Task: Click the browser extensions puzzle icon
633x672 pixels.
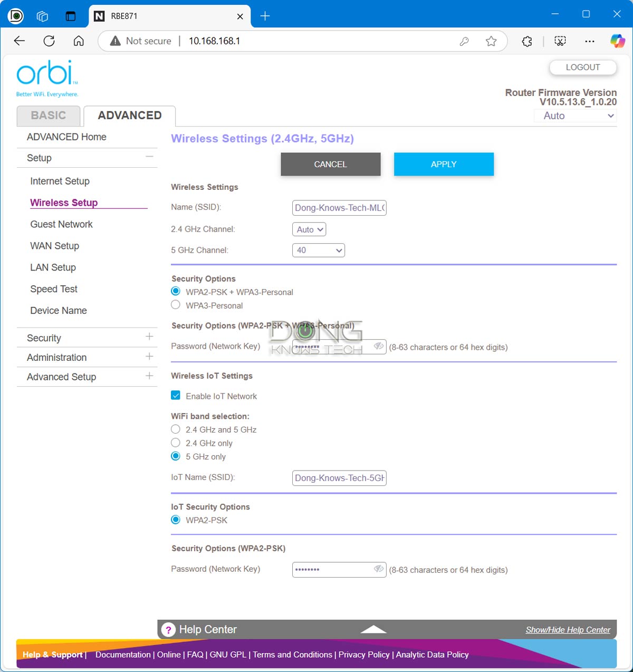Action: (526, 41)
